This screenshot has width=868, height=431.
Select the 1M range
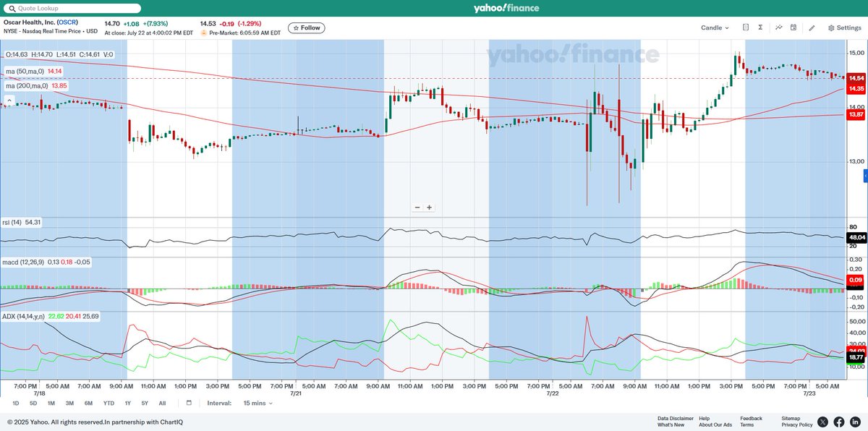pyautogui.click(x=51, y=403)
